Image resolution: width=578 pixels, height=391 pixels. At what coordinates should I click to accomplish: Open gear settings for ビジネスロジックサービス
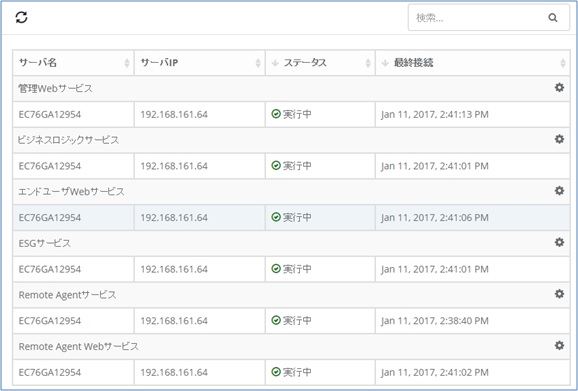(559, 139)
